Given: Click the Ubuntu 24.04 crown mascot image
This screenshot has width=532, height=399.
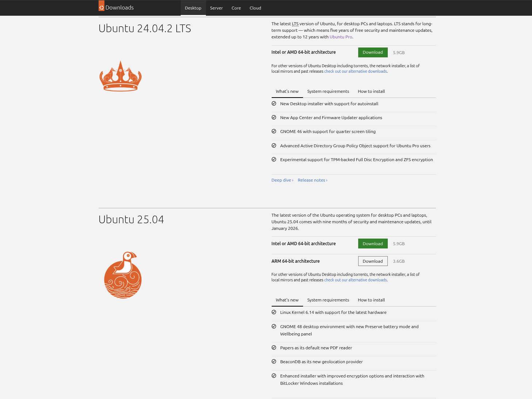Looking at the screenshot, I should (x=120, y=76).
